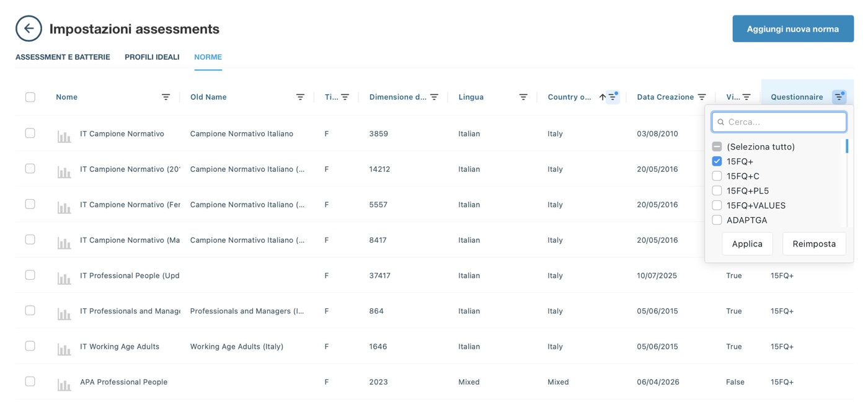Viewport: 868px width, 412px height.
Task: Click chart icon for the 14212 sample row
Action: click(64, 172)
